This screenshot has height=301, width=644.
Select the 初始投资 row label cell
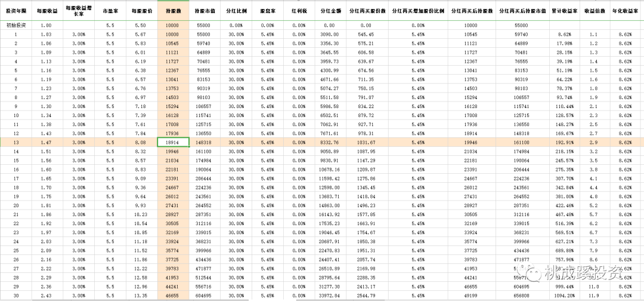click(17, 25)
